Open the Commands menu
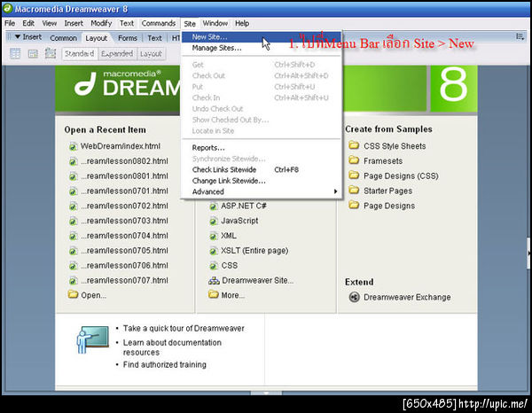 pyautogui.click(x=159, y=23)
